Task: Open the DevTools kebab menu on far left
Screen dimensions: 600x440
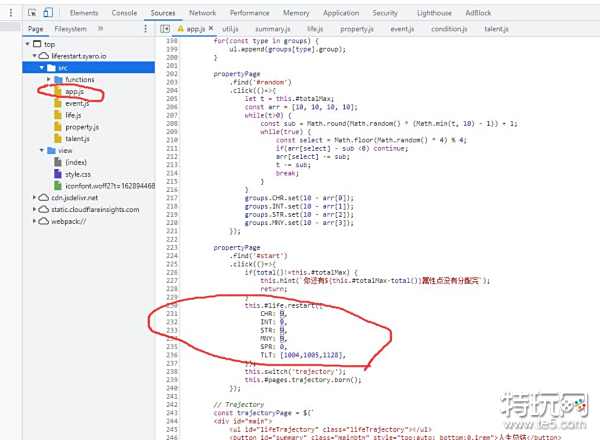Action: 11,13
